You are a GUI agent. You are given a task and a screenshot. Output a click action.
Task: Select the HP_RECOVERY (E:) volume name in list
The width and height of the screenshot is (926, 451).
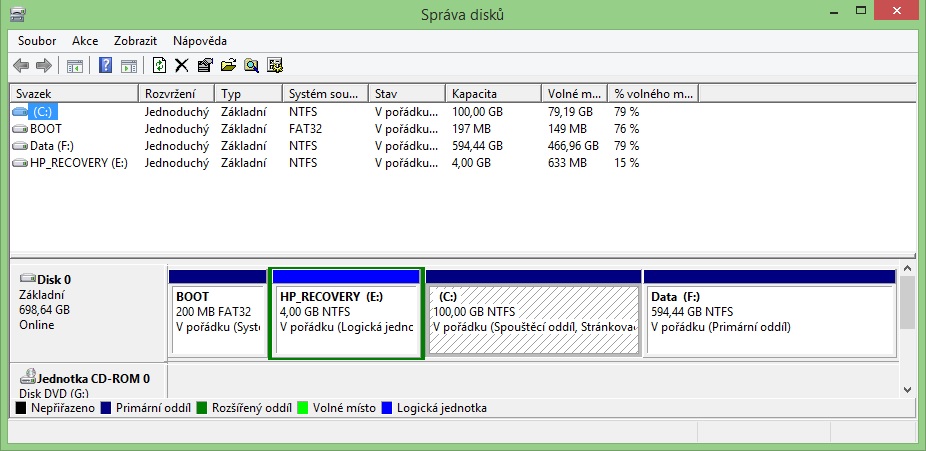(x=79, y=163)
